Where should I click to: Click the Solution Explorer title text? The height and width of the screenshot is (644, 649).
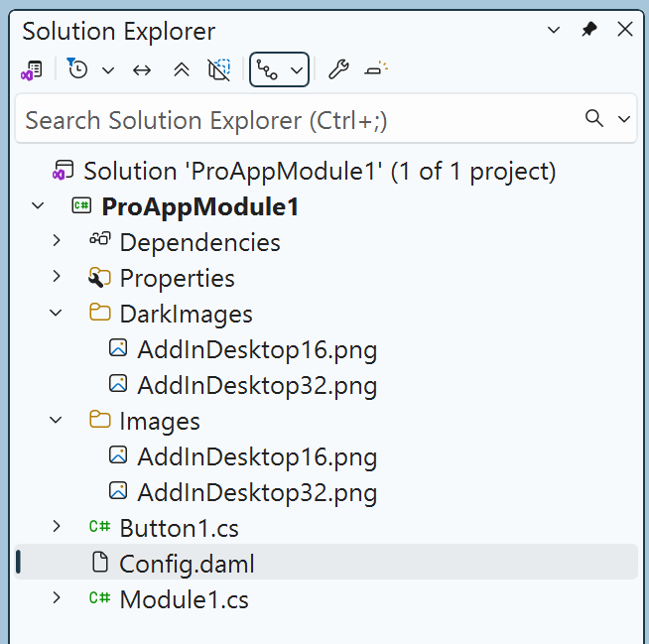pos(119,32)
